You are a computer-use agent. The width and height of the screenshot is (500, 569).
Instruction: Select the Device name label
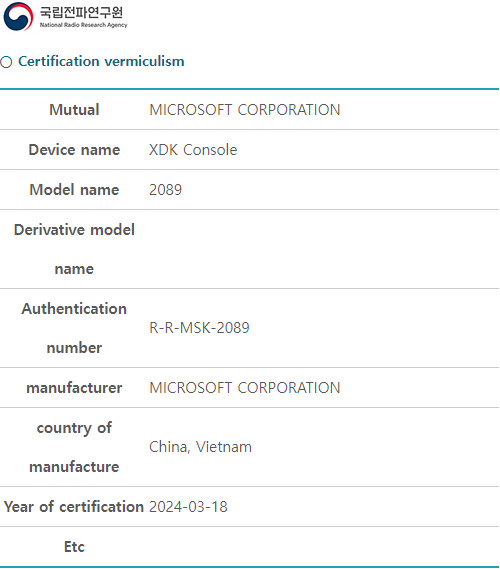pos(74,150)
